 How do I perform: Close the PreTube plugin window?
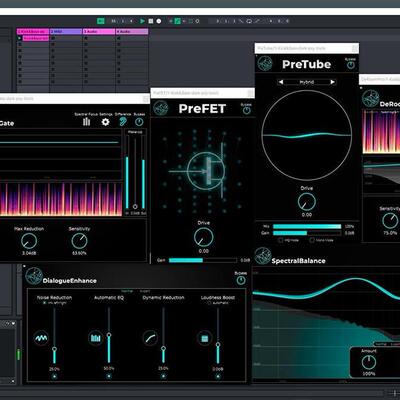click(355, 48)
